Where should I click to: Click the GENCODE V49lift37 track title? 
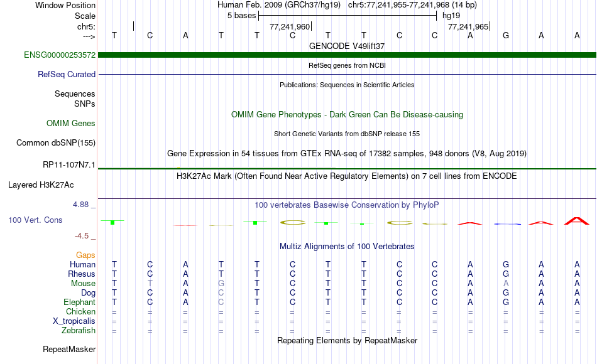point(346,46)
